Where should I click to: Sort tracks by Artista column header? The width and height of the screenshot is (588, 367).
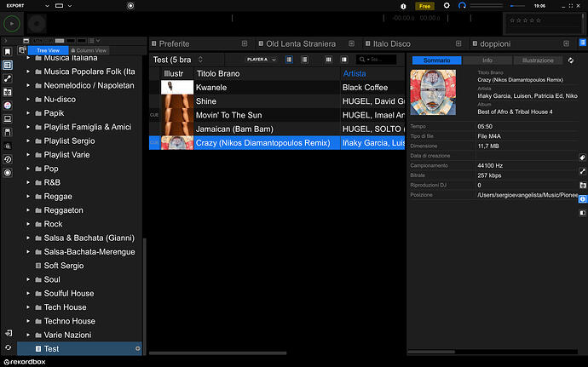(354, 73)
